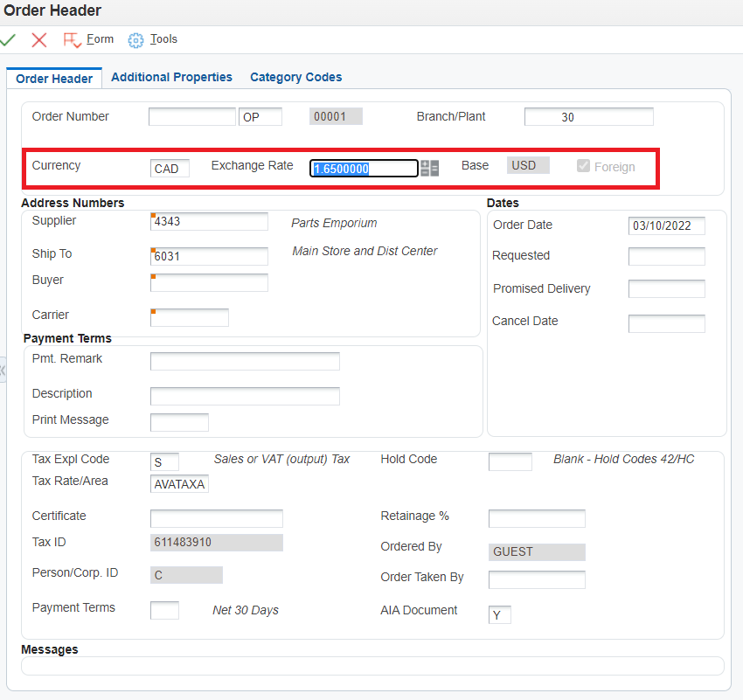
Task: Click the Messages box at bottom
Action: click(372, 666)
